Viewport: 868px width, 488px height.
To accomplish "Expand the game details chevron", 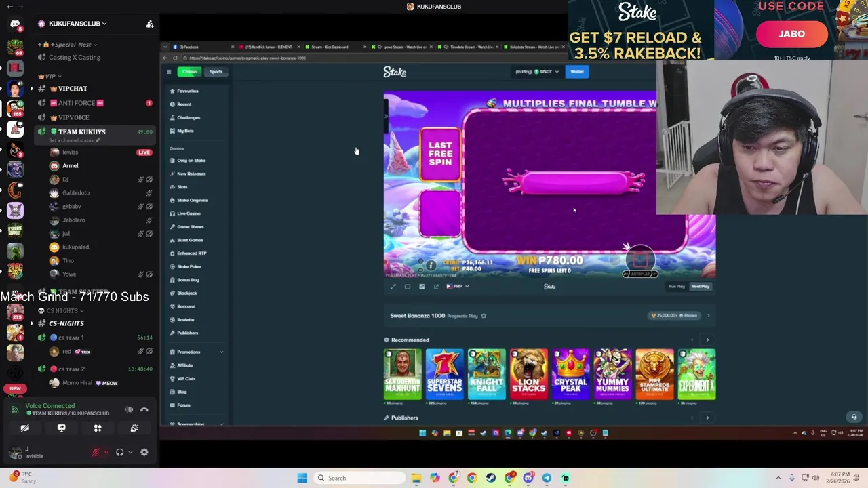I will 708,316.
